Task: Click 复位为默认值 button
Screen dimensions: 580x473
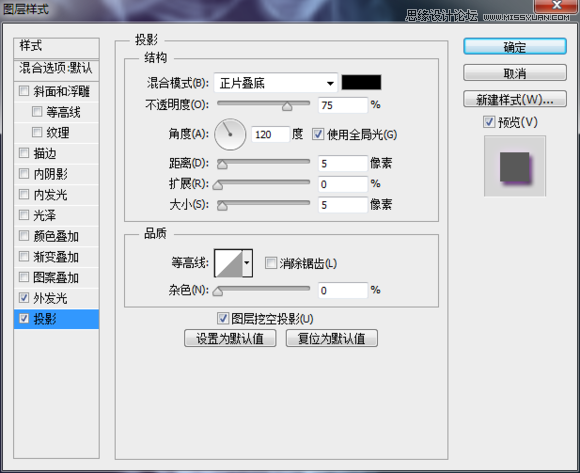Action: coord(332,338)
